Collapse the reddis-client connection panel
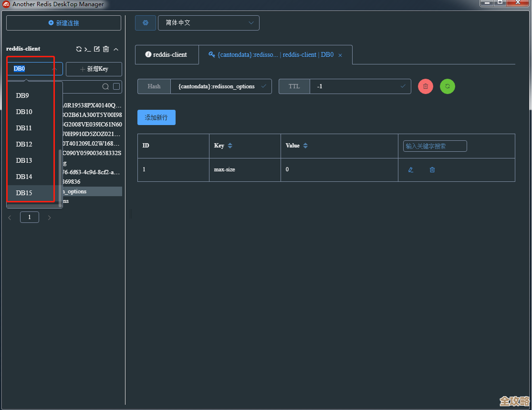Screen dimensions: 532x410 coord(116,49)
